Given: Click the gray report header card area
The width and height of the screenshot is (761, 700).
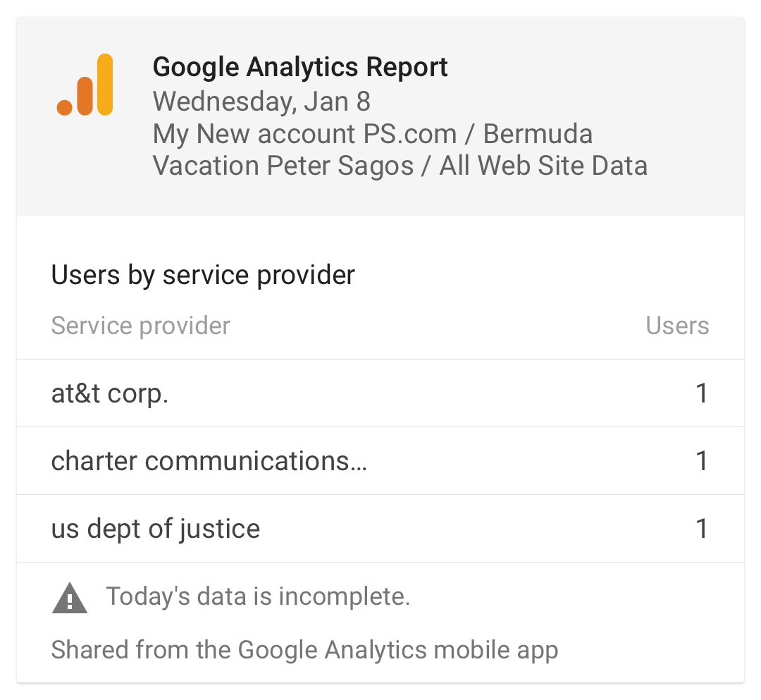Looking at the screenshot, I should pos(380,116).
